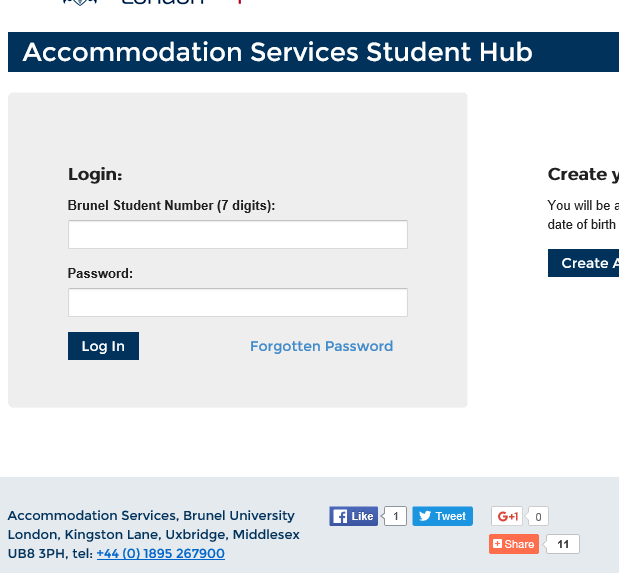619x573 pixels.
Task: Open the Forgotten Password link
Action: [321, 346]
